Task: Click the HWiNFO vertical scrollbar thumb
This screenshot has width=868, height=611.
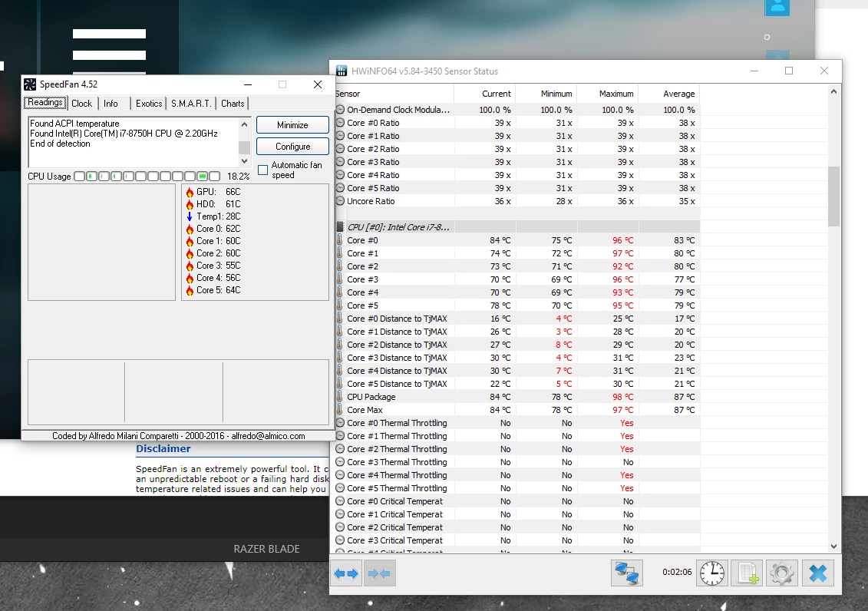Action: point(833,197)
